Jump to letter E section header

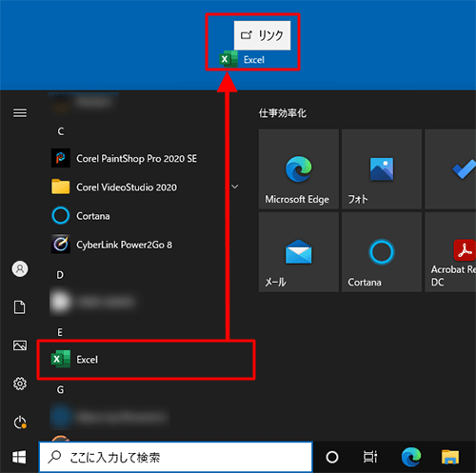click(x=60, y=332)
